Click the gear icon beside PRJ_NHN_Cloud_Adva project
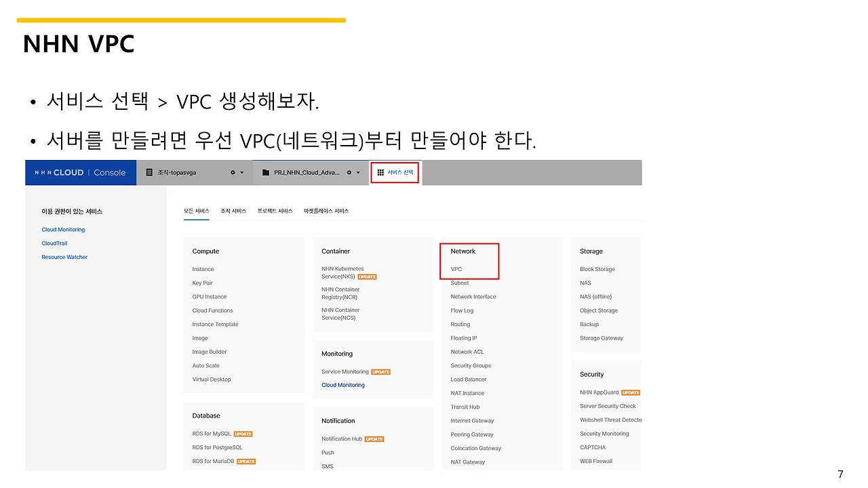The width and height of the screenshot is (868, 488). click(349, 172)
